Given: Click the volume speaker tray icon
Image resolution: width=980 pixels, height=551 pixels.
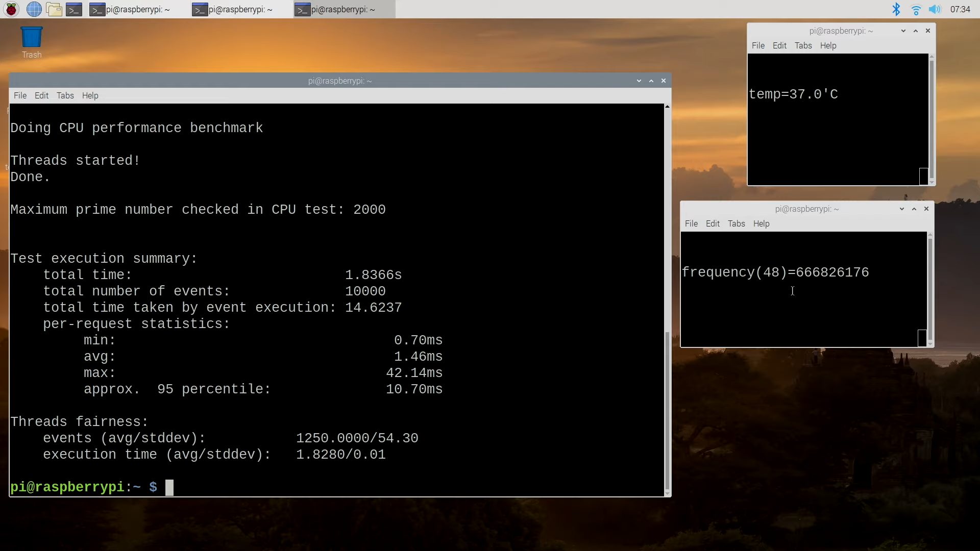Looking at the screenshot, I should tap(935, 9).
